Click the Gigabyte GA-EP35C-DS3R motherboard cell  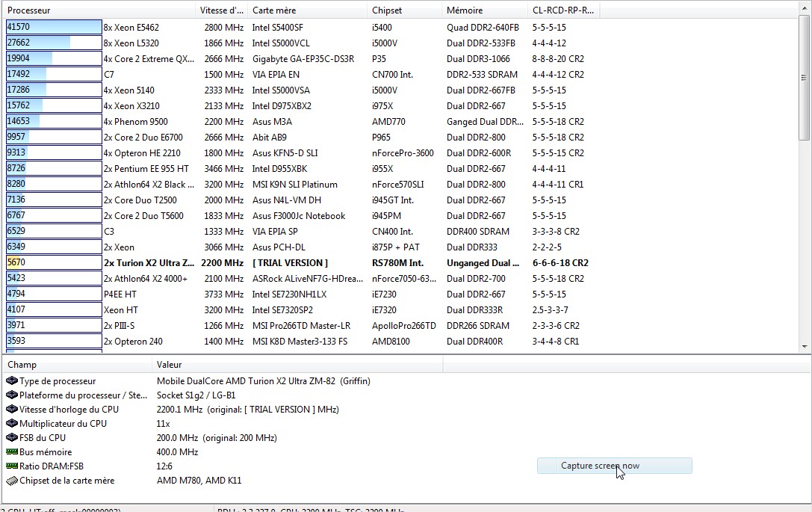[x=303, y=59]
